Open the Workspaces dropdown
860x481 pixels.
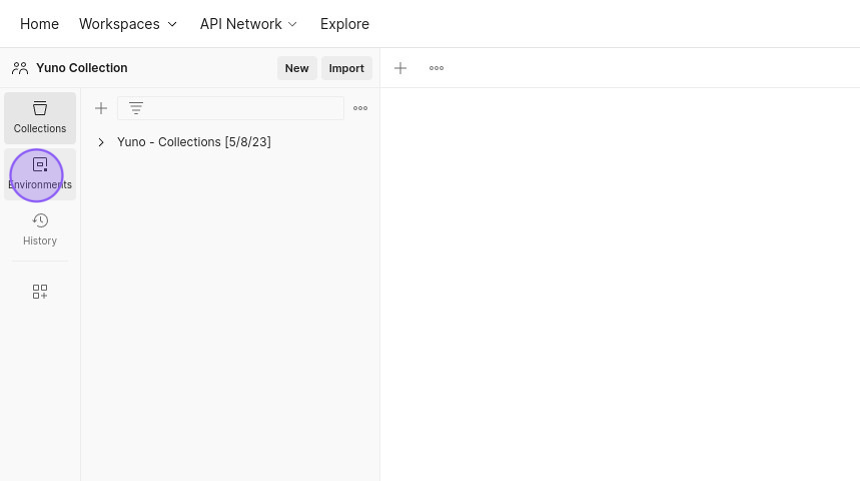(128, 24)
